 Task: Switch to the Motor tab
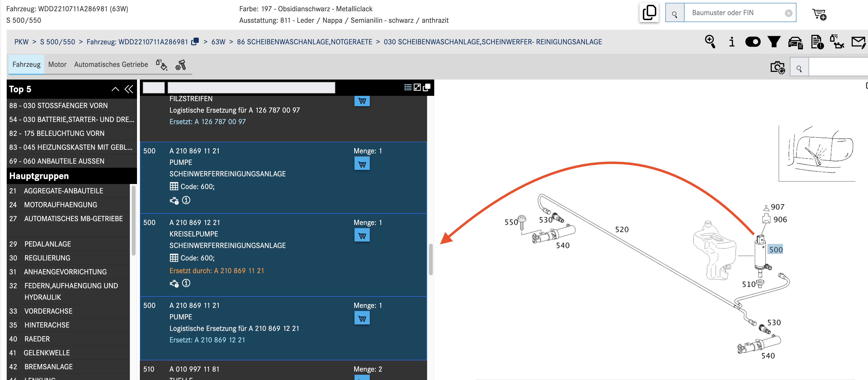[x=57, y=64]
